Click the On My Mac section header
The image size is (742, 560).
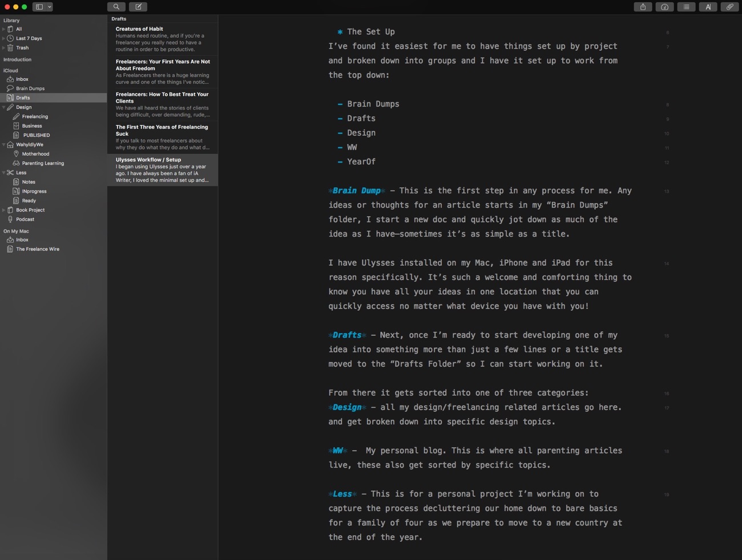click(x=16, y=231)
